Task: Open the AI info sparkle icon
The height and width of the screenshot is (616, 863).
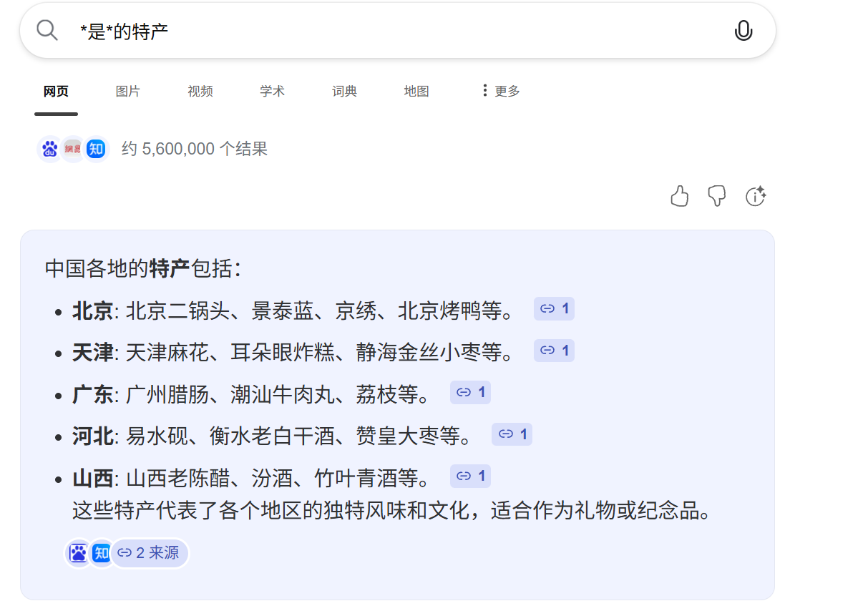Action: 756,196
